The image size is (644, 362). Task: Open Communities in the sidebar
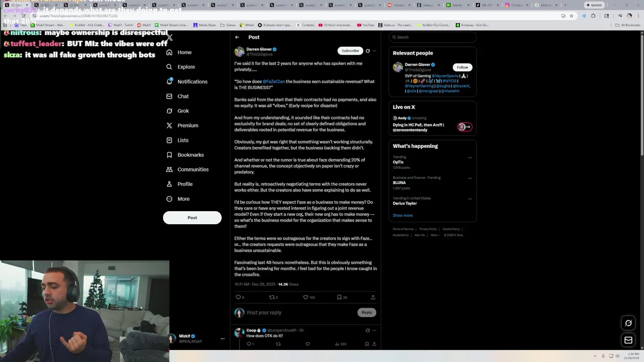tap(187, 169)
